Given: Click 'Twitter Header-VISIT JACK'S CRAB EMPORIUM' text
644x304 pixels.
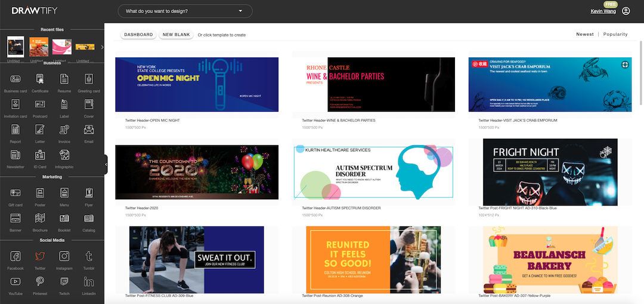Looking at the screenshot, I should (x=518, y=121).
